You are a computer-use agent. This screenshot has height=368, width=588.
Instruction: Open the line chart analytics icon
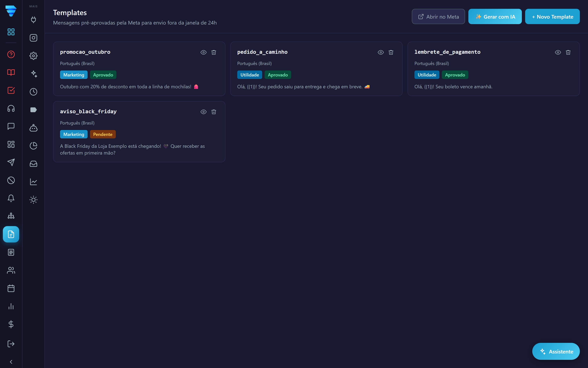(x=33, y=182)
